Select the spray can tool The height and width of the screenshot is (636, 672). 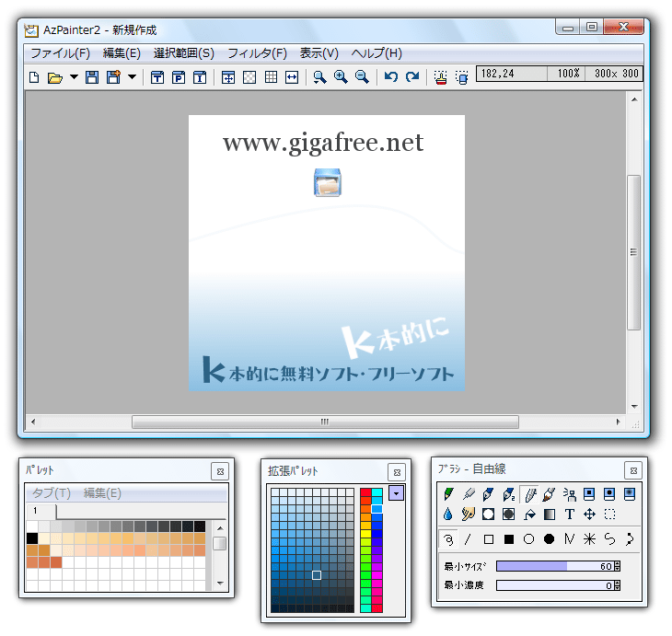pyautogui.click(x=570, y=494)
